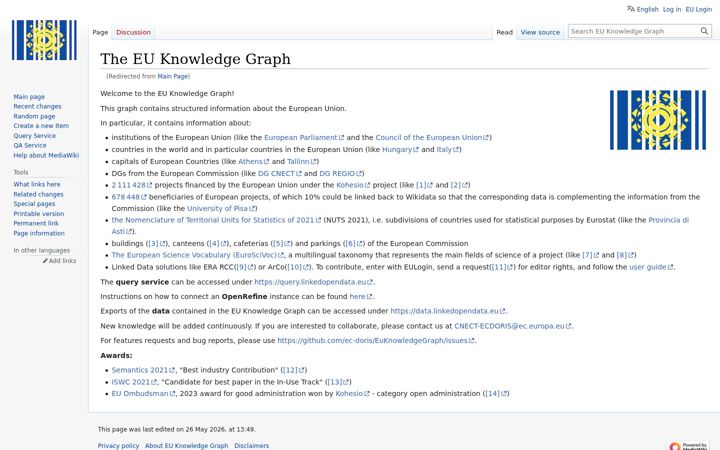Open Nomenclature of Territorial Units link
Screen dimensions: 720x450
pos(216,220)
